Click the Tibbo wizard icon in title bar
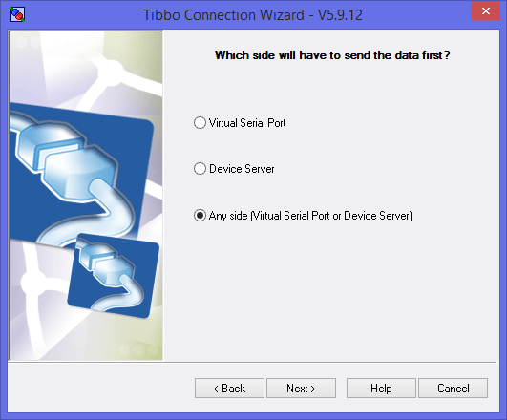Screen dimensions: 507x420 coord(17,14)
